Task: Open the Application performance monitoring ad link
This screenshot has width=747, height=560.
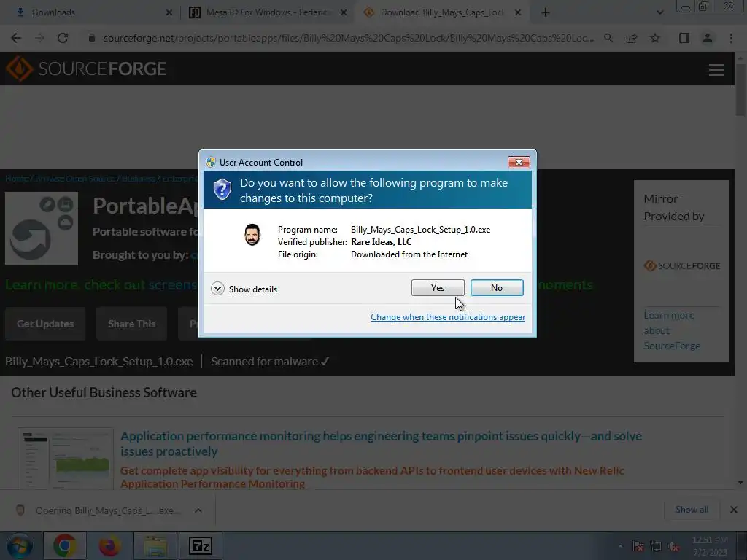Action: pos(381,443)
